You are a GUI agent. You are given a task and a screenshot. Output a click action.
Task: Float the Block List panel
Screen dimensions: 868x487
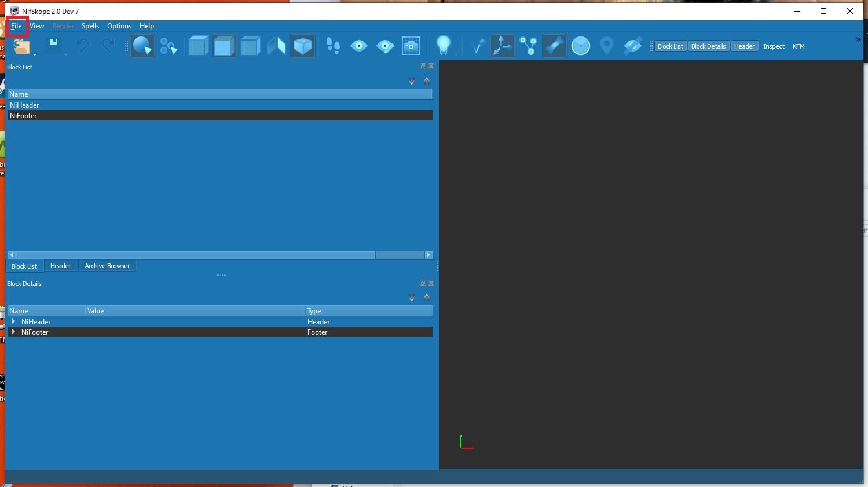(x=423, y=67)
